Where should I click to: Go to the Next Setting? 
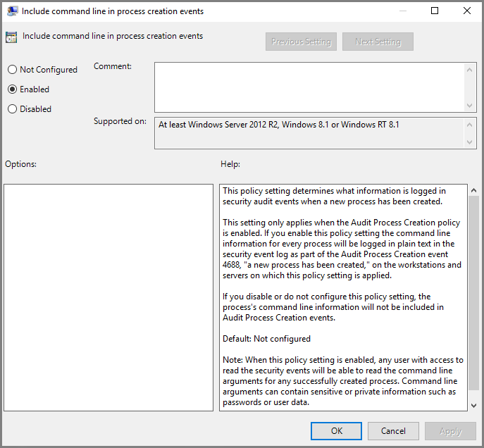click(378, 42)
